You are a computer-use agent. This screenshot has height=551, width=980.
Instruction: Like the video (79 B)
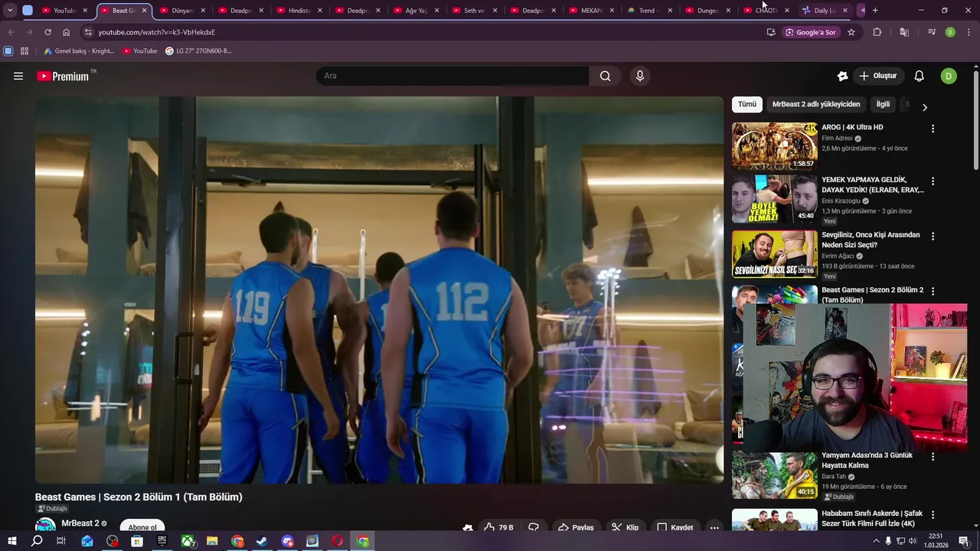[x=498, y=527]
